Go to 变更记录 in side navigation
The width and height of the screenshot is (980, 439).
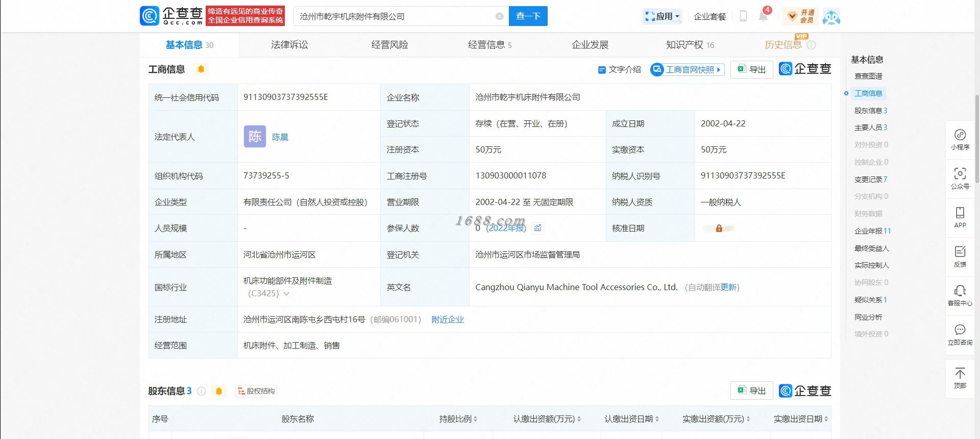pos(871,179)
